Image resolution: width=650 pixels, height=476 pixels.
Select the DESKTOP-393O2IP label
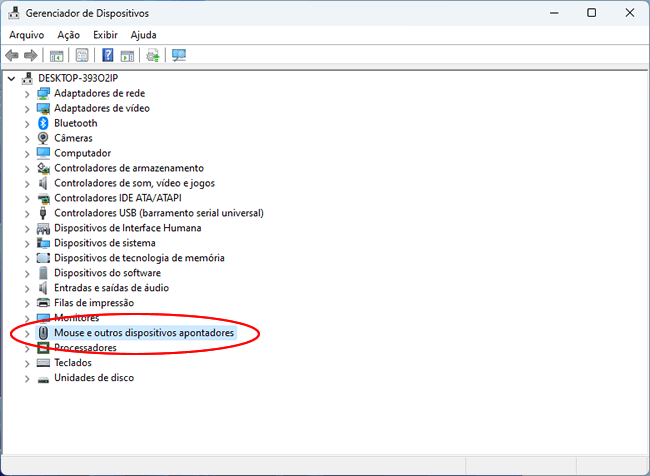tap(78, 78)
